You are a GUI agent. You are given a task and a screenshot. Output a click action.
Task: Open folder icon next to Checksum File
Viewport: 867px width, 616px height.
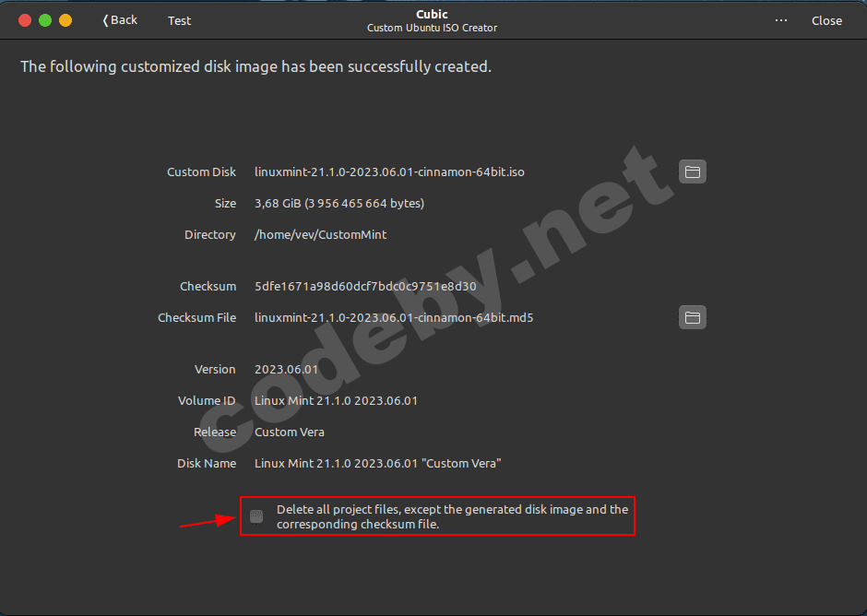[x=693, y=317]
